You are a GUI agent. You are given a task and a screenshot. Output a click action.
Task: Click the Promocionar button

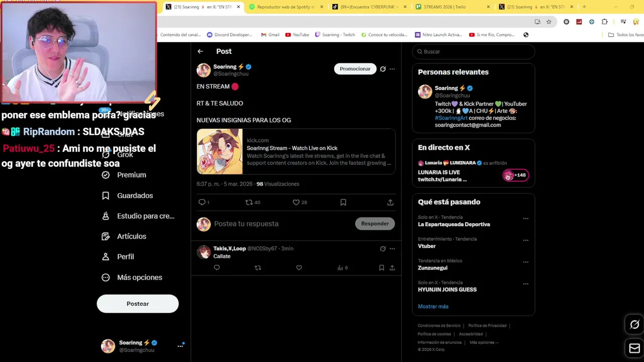pos(355,69)
